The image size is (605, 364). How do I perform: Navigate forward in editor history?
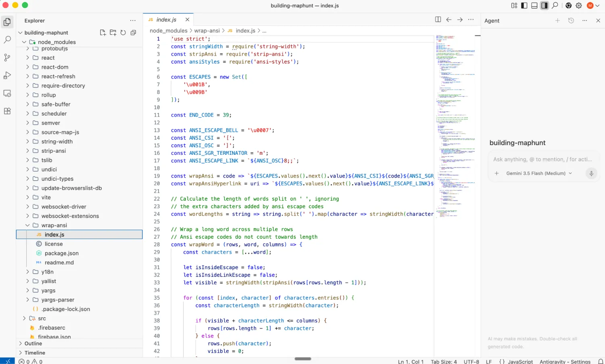460,19
